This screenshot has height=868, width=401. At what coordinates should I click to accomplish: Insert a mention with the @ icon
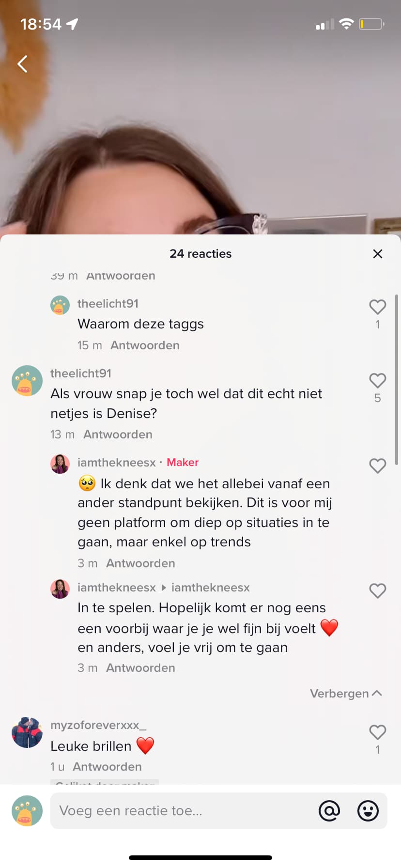[329, 811]
